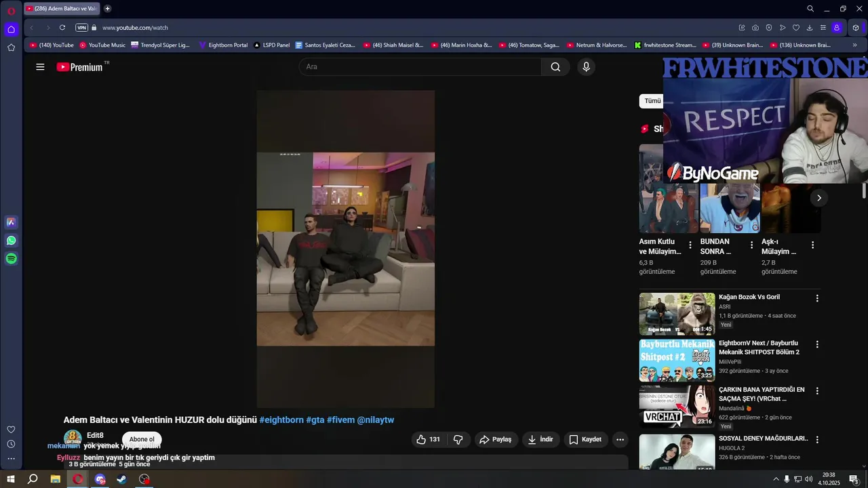This screenshot has width=868, height=488.
Task: Open the Windows Start menu
Action: 11,479
